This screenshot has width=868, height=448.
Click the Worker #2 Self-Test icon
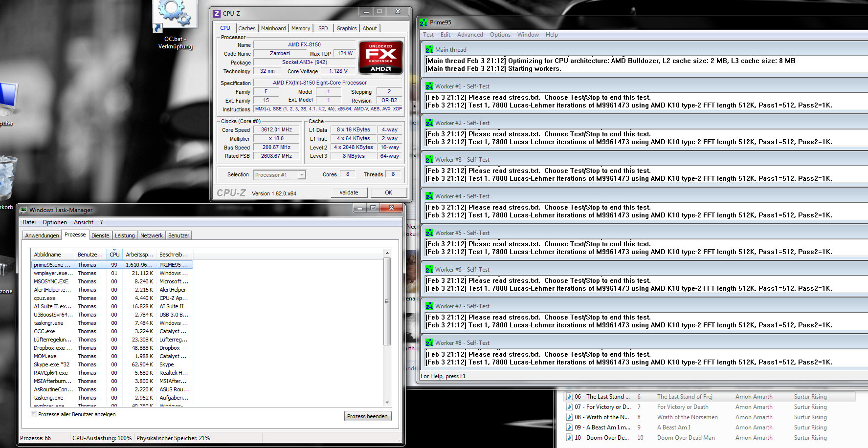[429, 123]
